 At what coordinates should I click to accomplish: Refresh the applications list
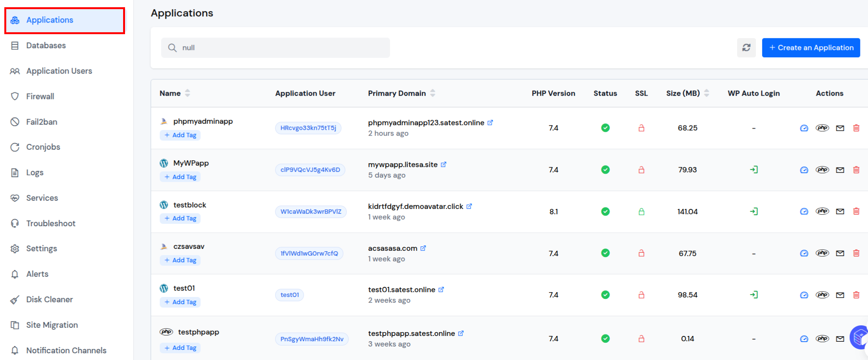tap(746, 48)
